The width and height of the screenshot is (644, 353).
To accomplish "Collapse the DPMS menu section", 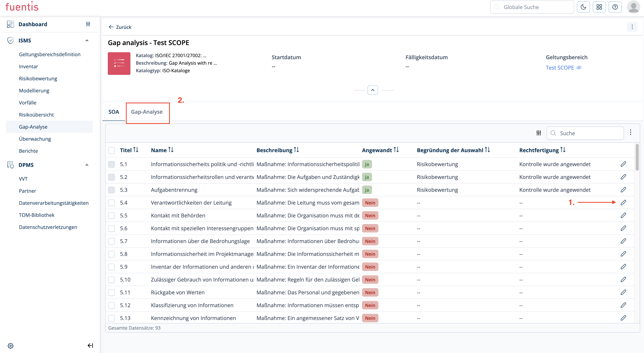I will 87,165.
